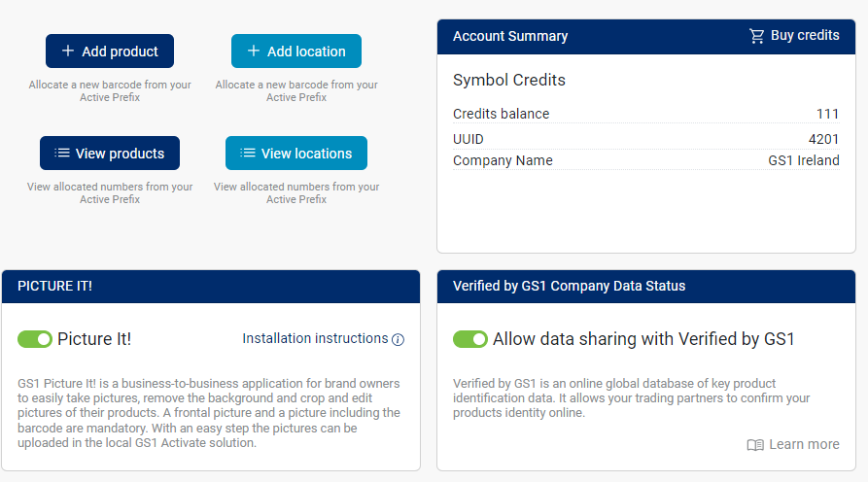Click the list icon on View locations
This screenshot has height=482, width=868.
(248, 153)
